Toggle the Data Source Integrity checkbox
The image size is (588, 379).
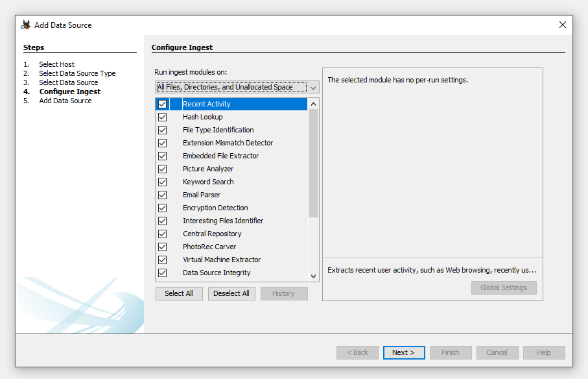[162, 273]
